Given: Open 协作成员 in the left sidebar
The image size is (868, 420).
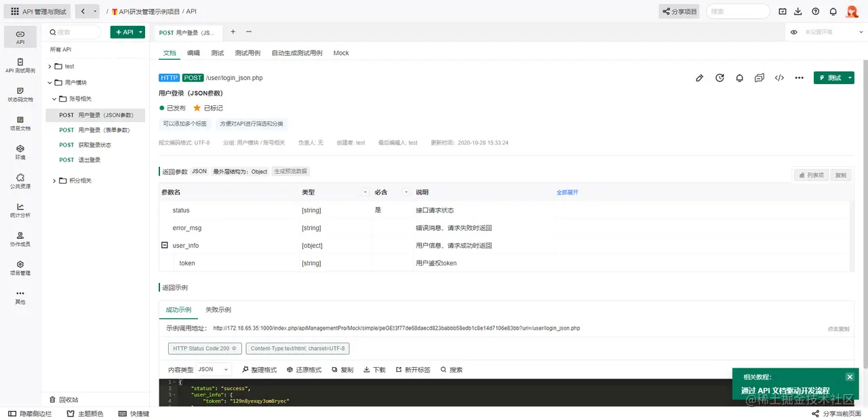Looking at the screenshot, I should pyautogui.click(x=20, y=239).
